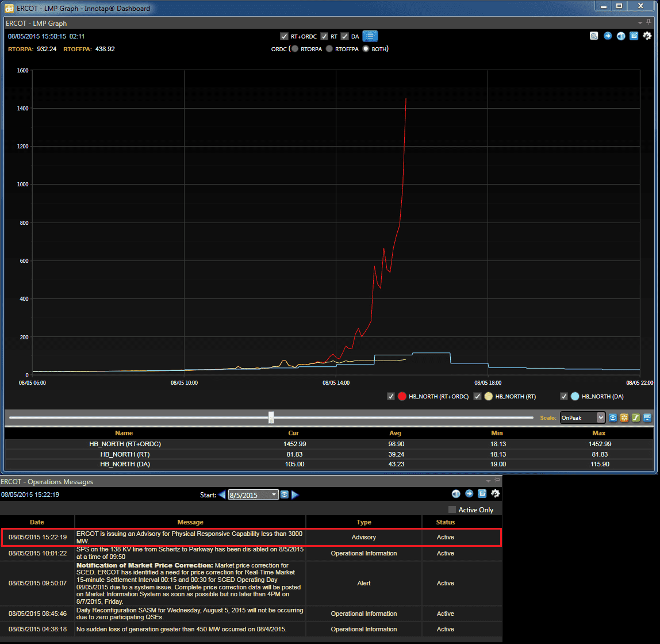Select the Daily Reconfiguration SASM message
This screenshot has width=660, height=644.
click(251, 614)
